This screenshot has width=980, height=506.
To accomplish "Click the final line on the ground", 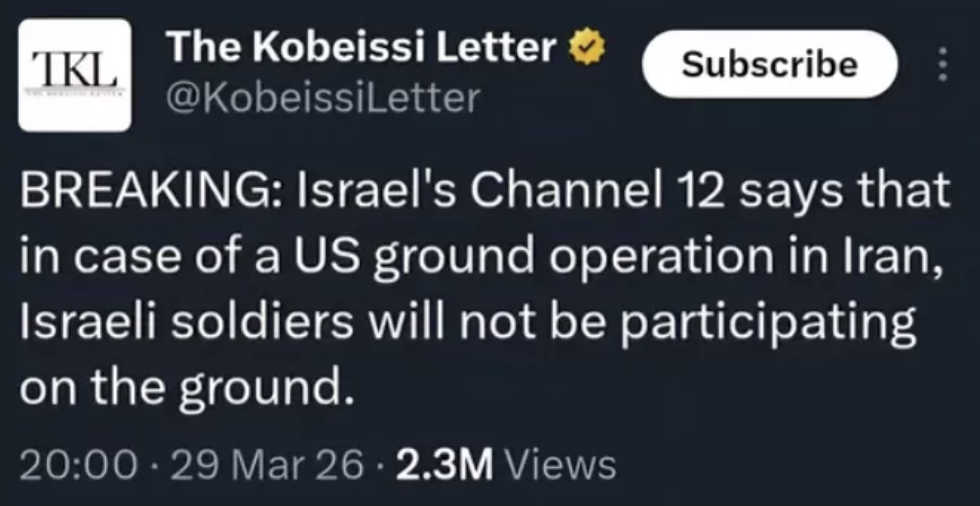I will tap(187, 387).
